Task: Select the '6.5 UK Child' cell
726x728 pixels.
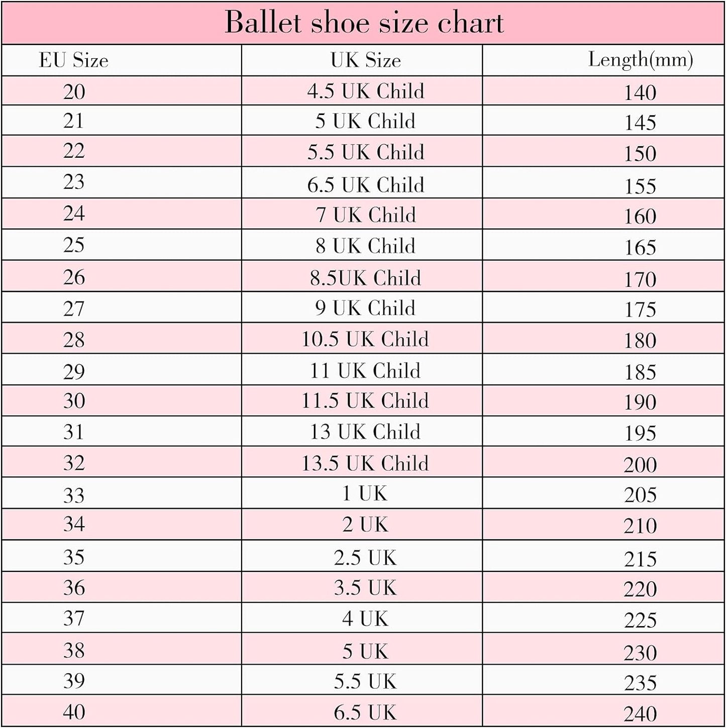Action: pos(365,185)
